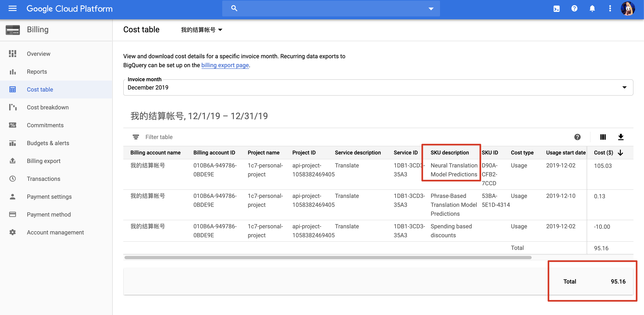Open the three-dot settings menu

click(x=610, y=9)
